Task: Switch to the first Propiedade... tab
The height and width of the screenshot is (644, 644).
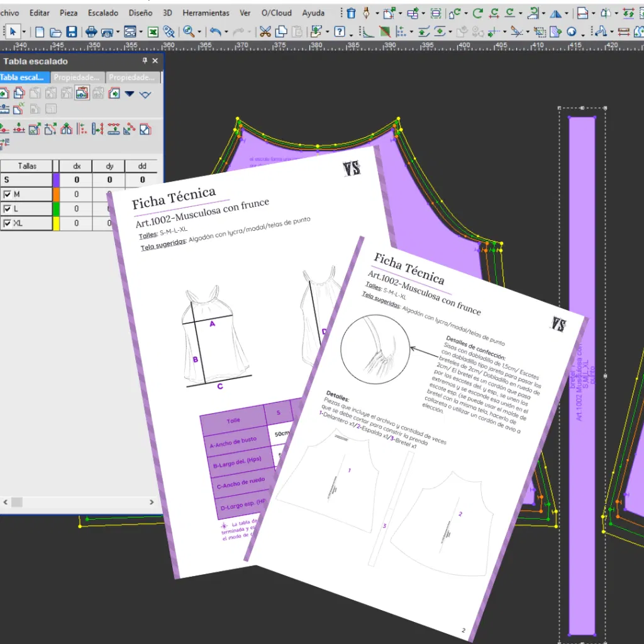Action: point(77,77)
